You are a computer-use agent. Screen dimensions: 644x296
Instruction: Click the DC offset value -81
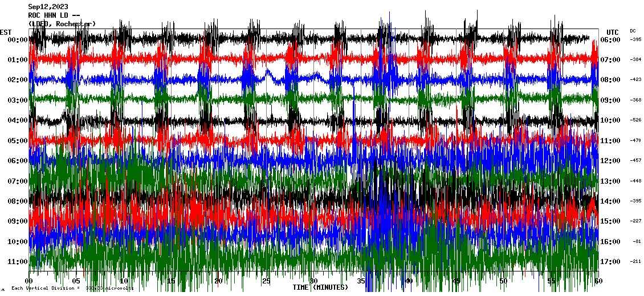[x=637, y=242]
